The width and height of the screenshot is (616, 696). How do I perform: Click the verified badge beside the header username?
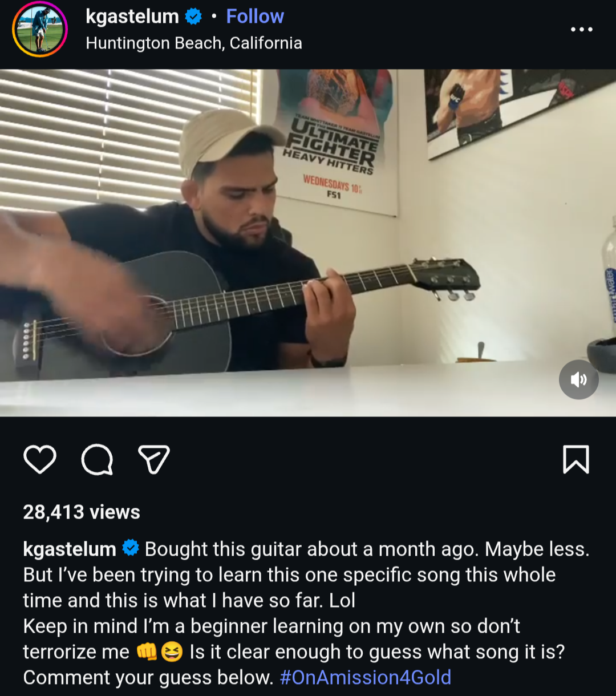click(x=194, y=17)
